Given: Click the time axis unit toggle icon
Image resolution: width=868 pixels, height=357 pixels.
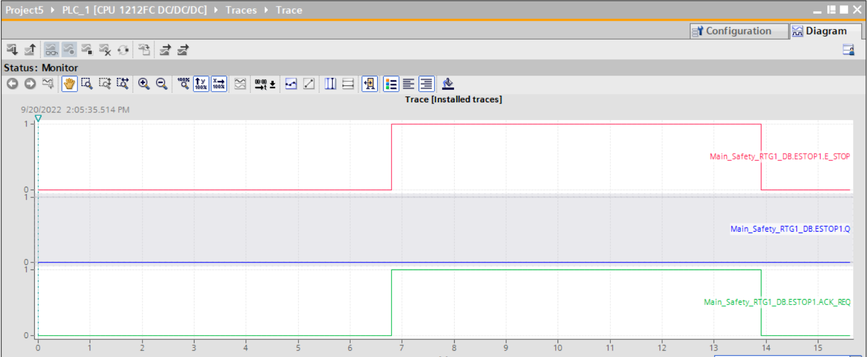Looking at the screenshot, I should pos(265,84).
